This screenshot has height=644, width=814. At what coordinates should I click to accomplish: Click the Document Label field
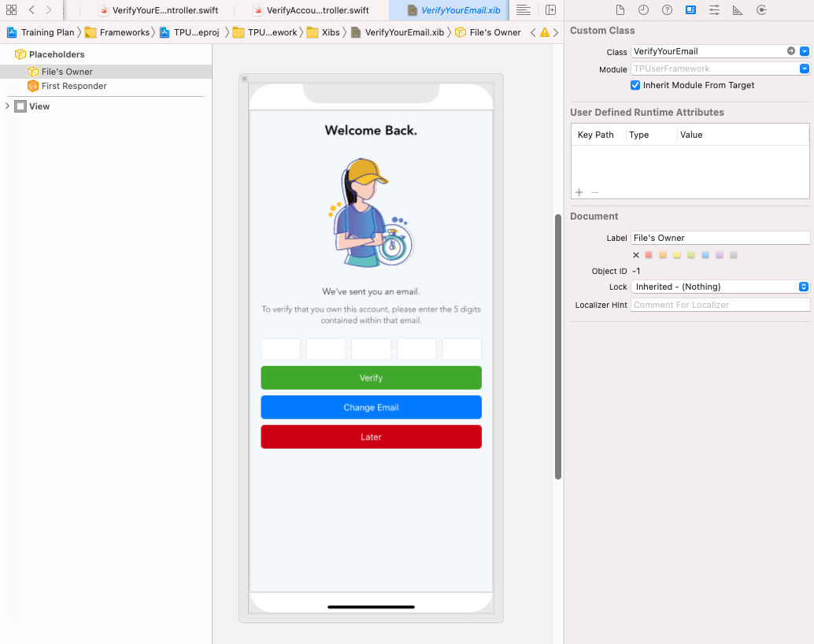(720, 238)
